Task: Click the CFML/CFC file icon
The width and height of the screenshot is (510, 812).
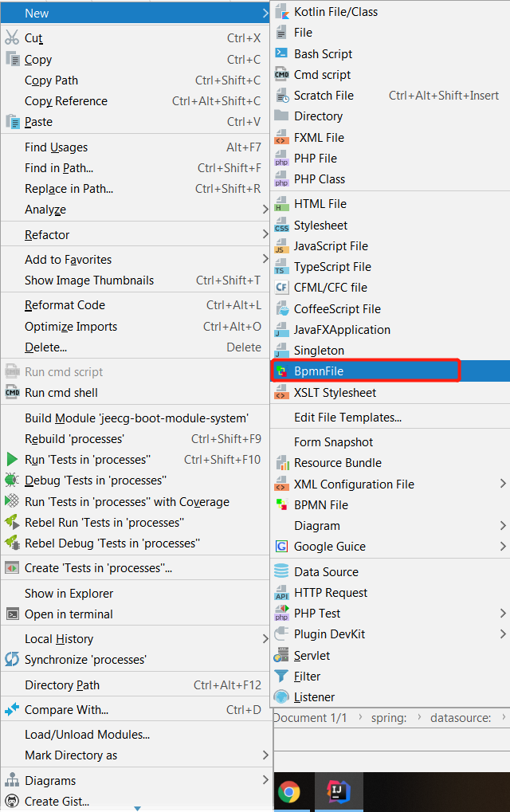Action: pyautogui.click(x=281, y=287)
